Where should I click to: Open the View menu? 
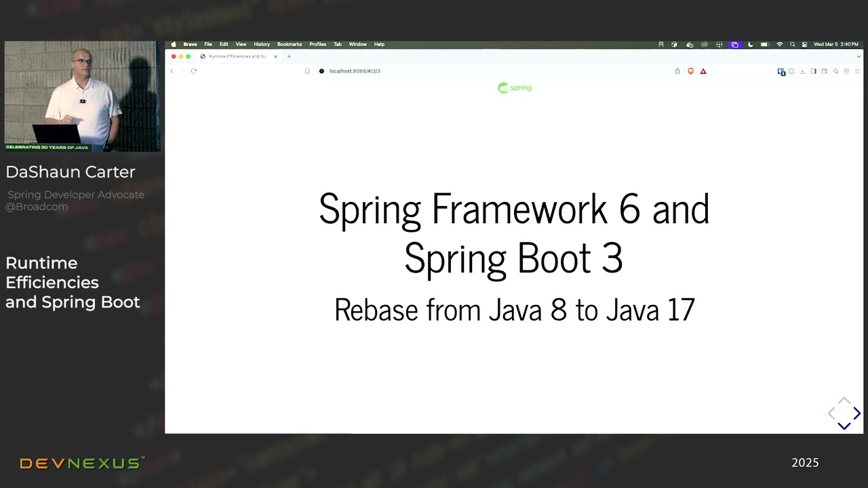coord(241,44)
